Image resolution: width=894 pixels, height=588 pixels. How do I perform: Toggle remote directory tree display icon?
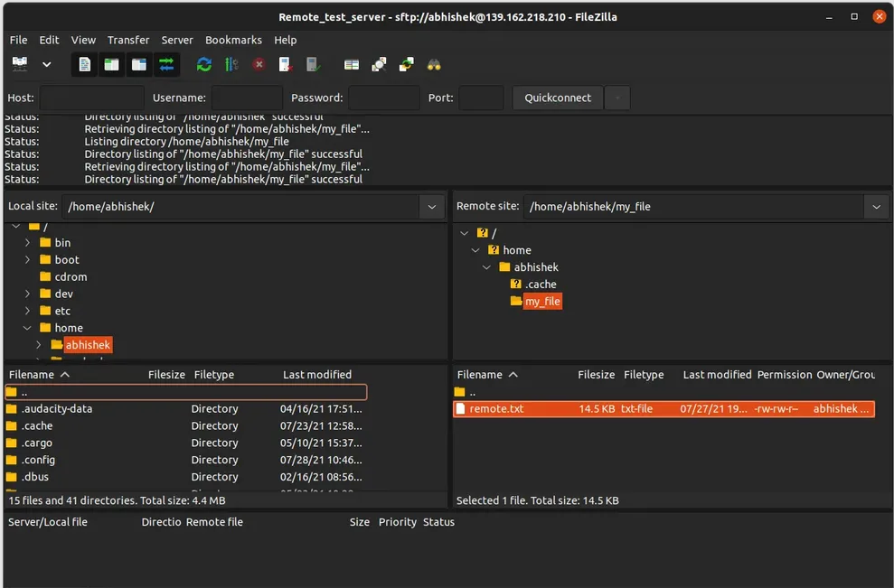pos(138,64)
